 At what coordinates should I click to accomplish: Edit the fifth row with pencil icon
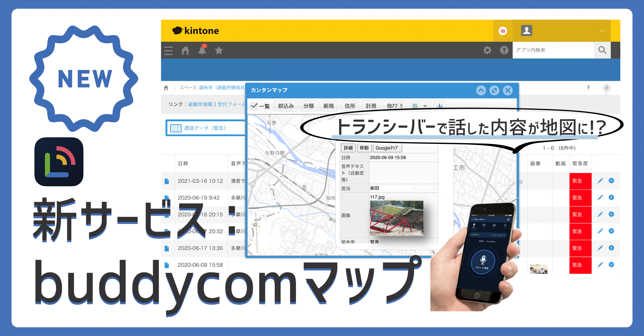coord(600,248)
